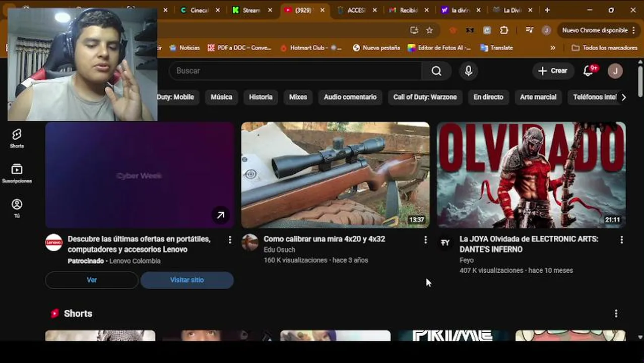Screen dimensions: 644x363
Task: Click the Lenovo channel logo
Action: click(54, 243)
